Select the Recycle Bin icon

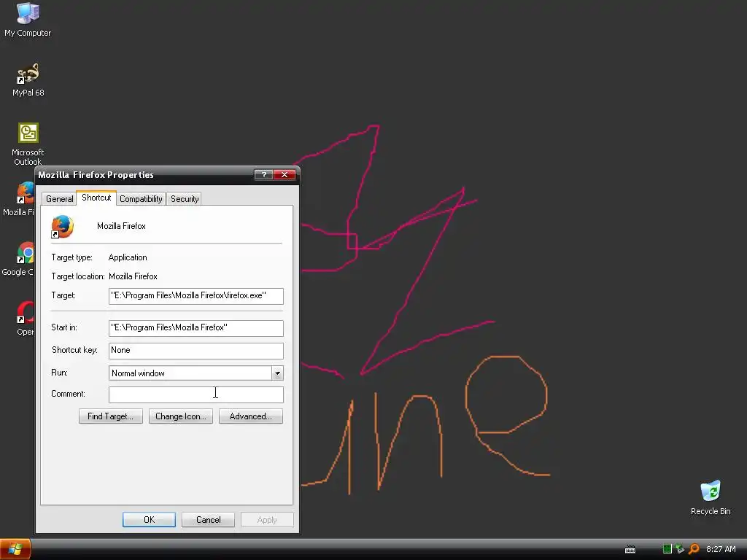click(711, 497)
